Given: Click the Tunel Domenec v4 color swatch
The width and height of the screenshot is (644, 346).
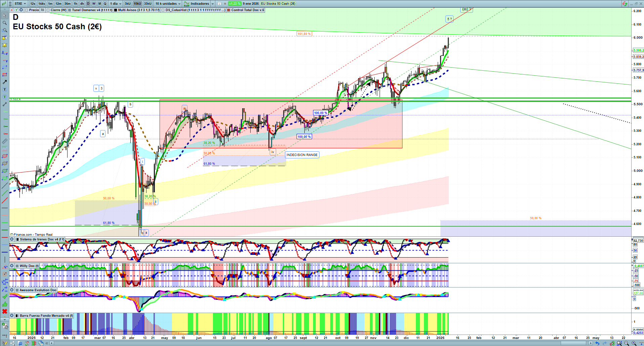Looking at the screenshot, I should pyautogui.click(x=70, y=10).
